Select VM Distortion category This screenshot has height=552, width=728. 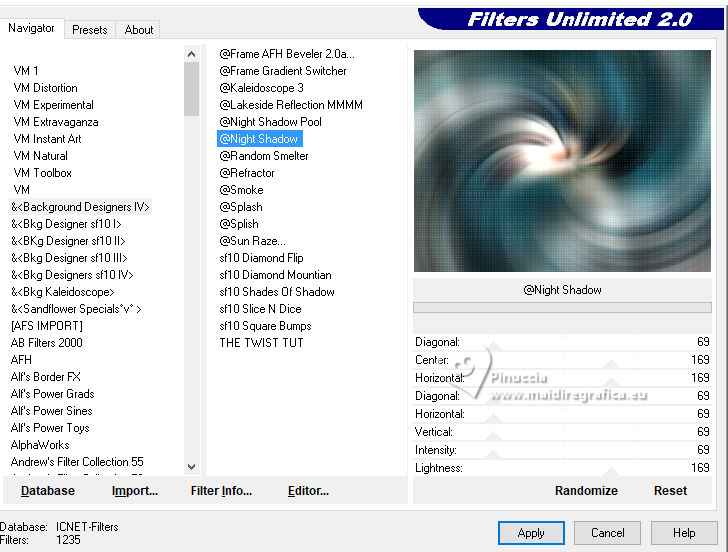[46, 88]
